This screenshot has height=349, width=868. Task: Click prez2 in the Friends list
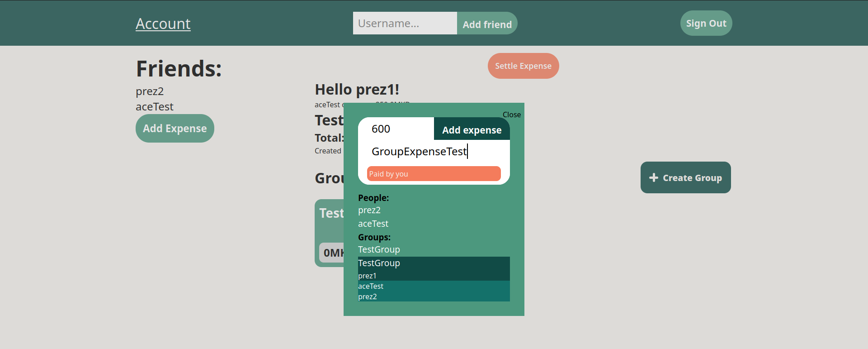(150, 91)
